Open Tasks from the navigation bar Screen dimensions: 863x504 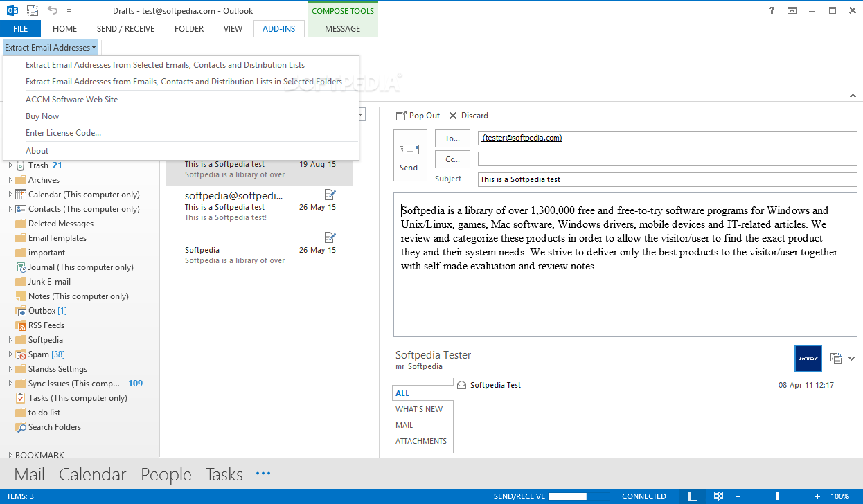(x=224, y=475)
